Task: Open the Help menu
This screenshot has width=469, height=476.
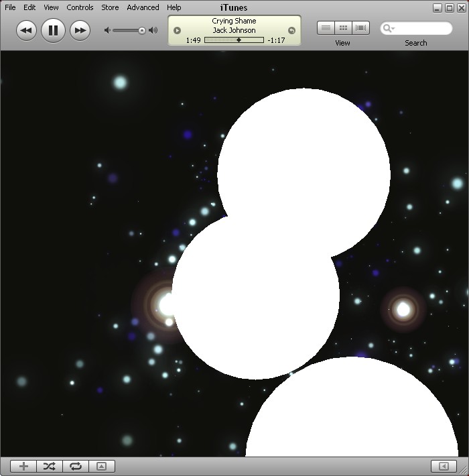Action: point(174,7)
